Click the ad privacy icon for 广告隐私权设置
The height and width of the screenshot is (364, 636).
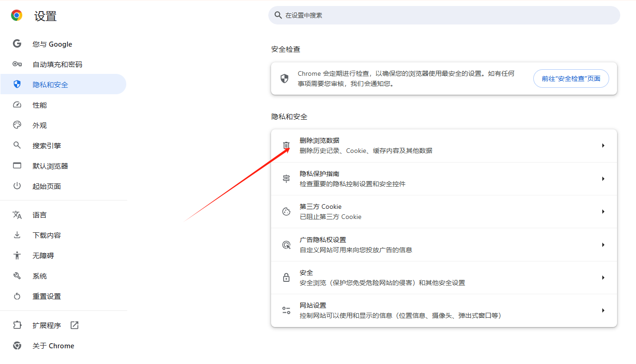tap(286, 245)
